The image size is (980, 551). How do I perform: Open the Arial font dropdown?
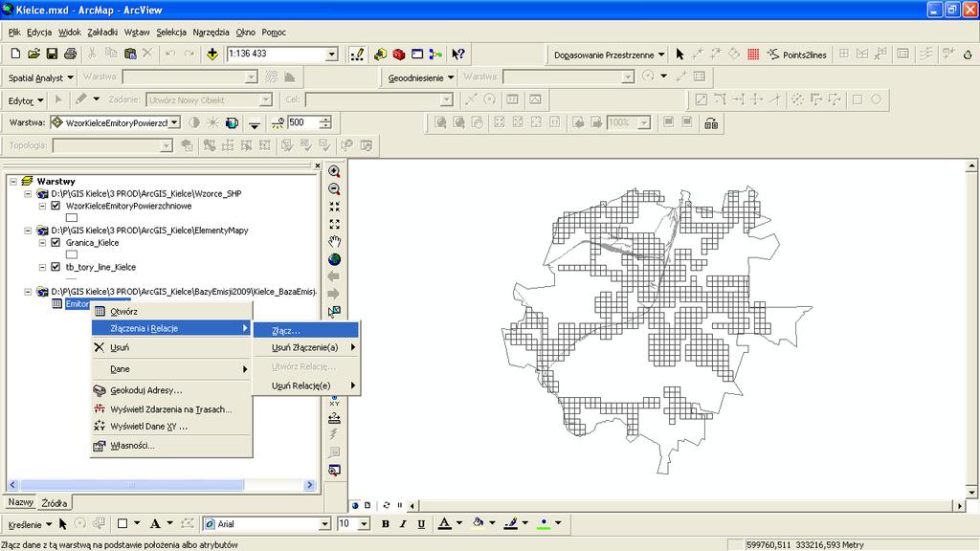[324, 524]
